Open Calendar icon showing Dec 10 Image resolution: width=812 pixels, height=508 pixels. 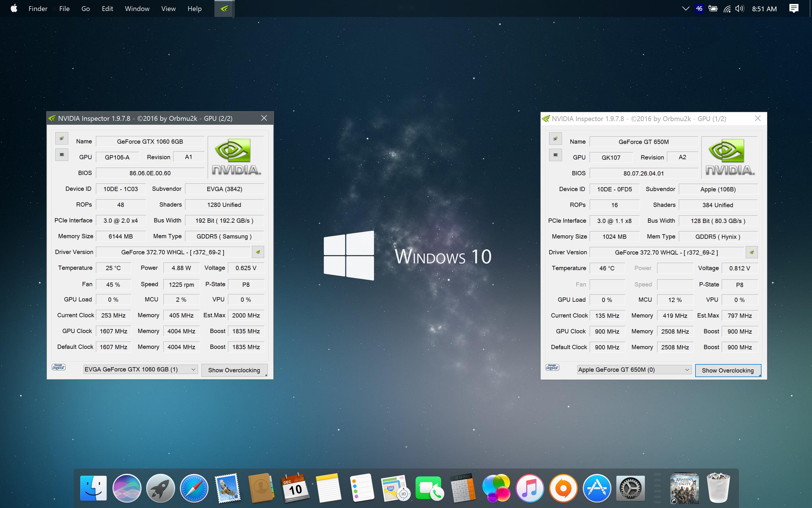(295, 488)
